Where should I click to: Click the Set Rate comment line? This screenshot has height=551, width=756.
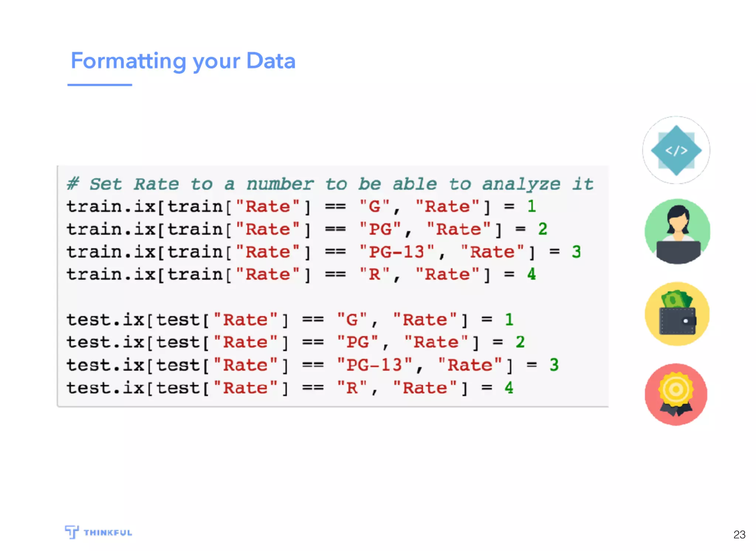(330, 184)
